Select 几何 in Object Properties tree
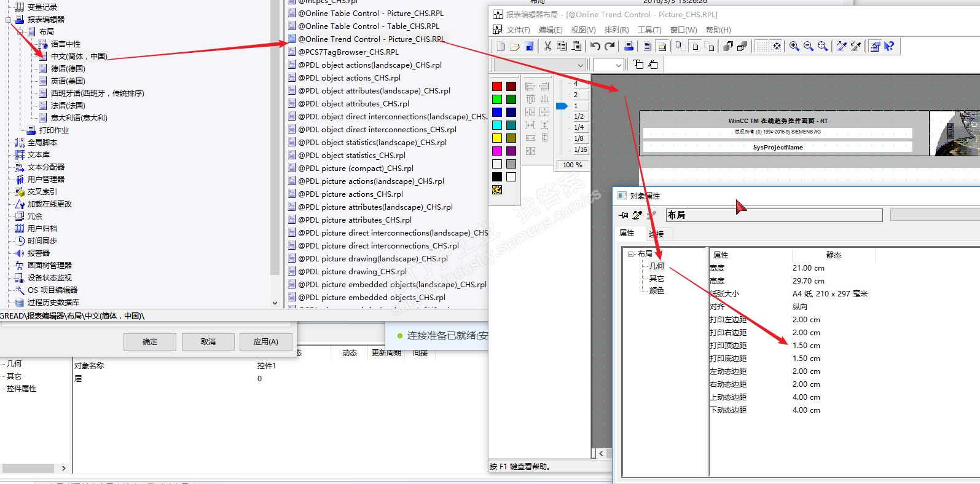This screenshot has height=484, width=980. 657,266
